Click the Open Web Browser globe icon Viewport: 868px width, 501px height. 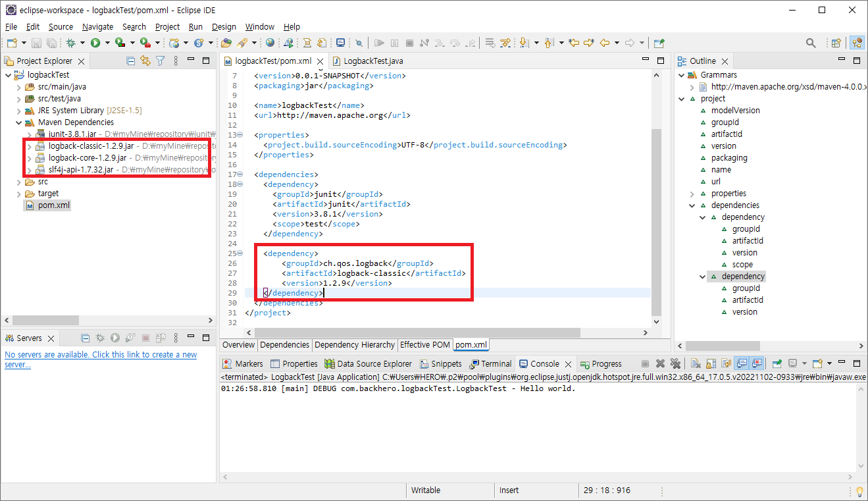[x=270, y=43]
